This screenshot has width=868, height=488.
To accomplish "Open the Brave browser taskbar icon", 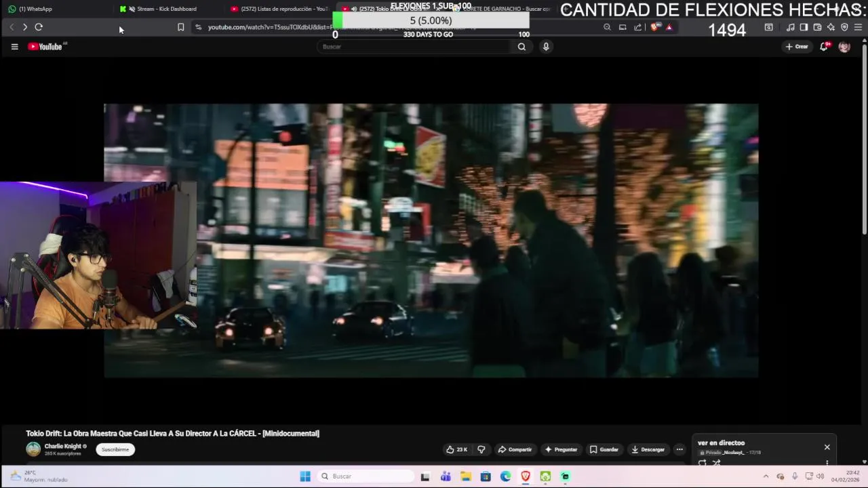I will coord(526,476).
